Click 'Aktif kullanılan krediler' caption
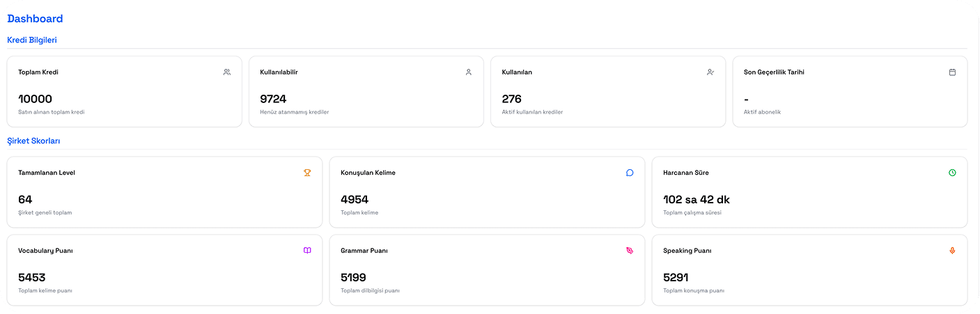The width and height of the screenshot is (980, 314). tap(532, 112)
